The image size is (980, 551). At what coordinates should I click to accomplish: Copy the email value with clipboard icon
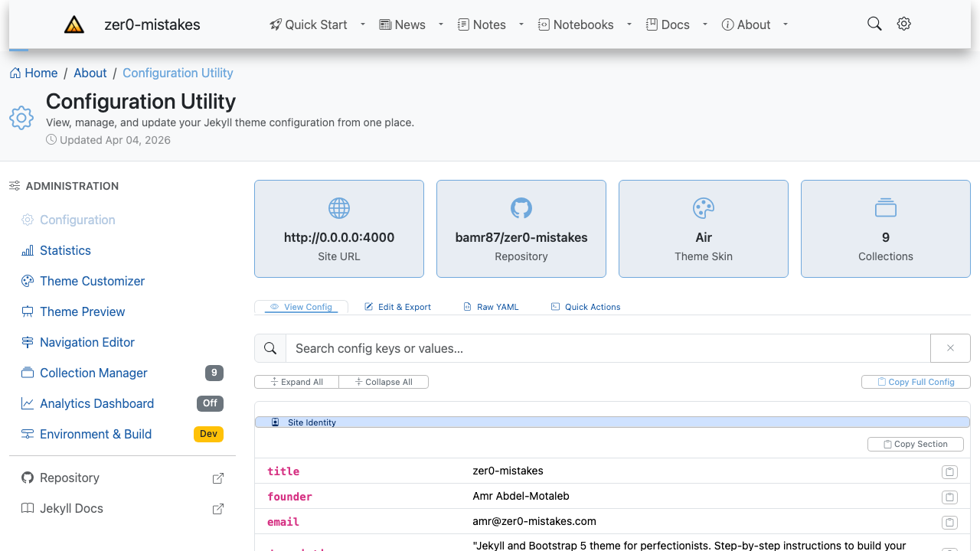949,522
